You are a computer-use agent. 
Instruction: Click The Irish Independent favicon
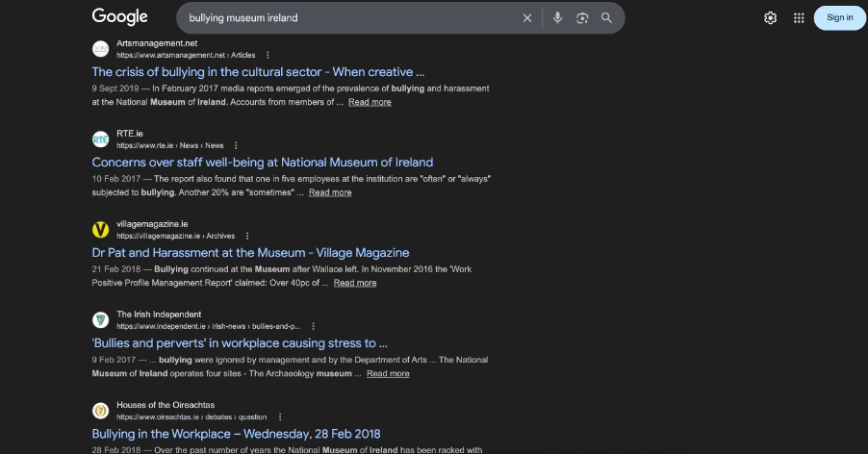[100, 319]
